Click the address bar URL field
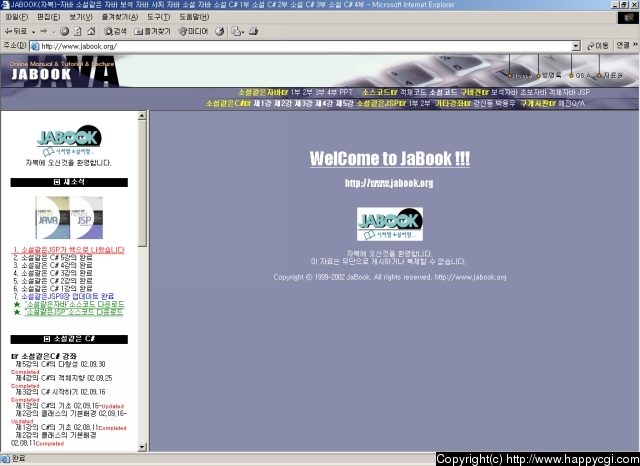 click(x=306, y=46)
